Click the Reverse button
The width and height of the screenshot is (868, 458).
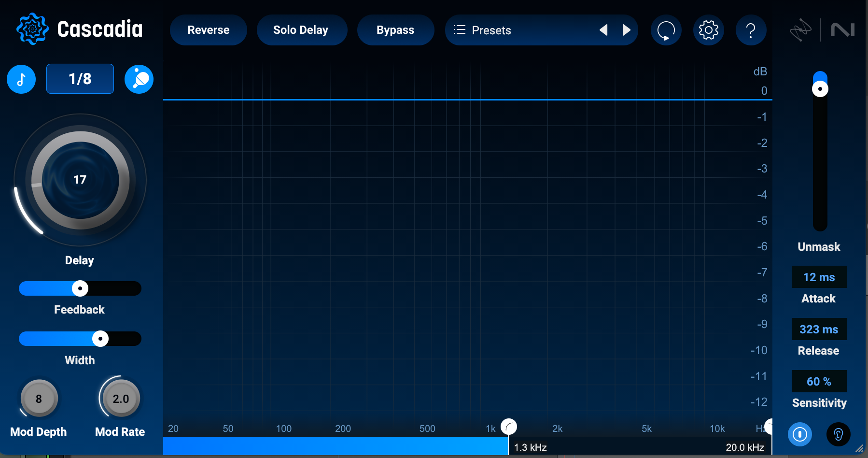(209, 30)
